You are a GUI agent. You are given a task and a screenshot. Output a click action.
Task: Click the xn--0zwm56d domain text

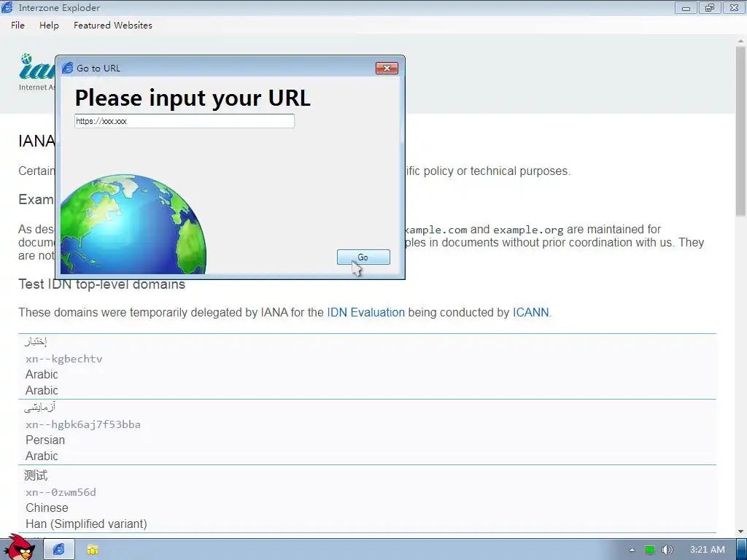tap(61, 492)
